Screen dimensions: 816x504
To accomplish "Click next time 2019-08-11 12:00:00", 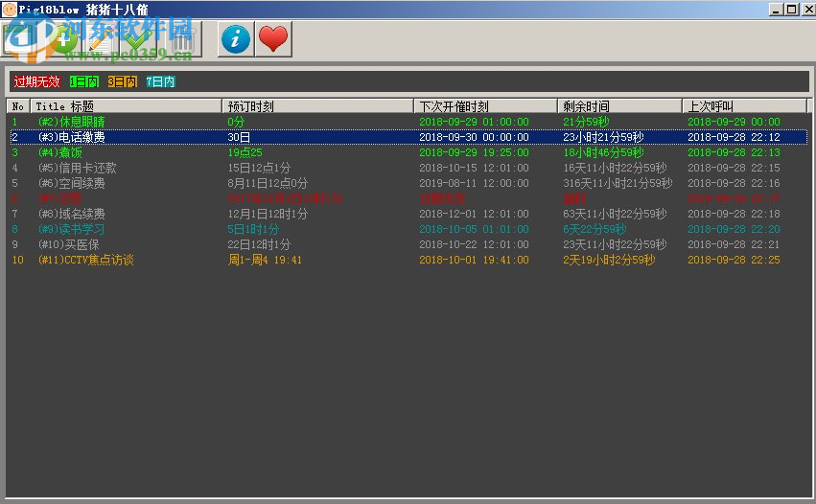I will tap(474, 183).
